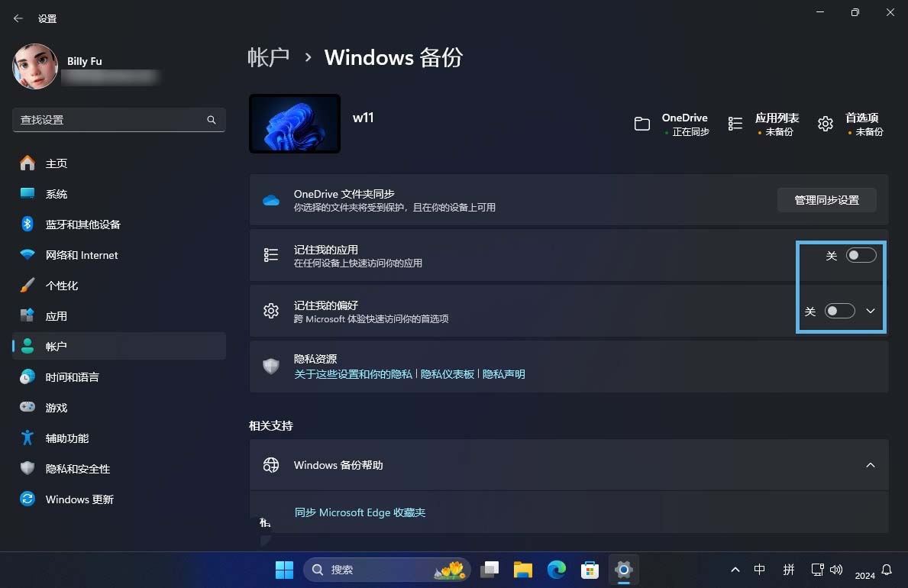Go to 网络和 Internet settings
The width and height of the screenshot is (908, 588).
pos(81,254)
